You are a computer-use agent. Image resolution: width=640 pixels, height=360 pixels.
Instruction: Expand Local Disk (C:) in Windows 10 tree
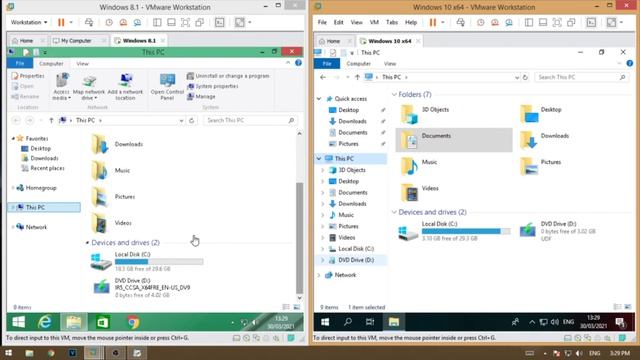[323, 249]
